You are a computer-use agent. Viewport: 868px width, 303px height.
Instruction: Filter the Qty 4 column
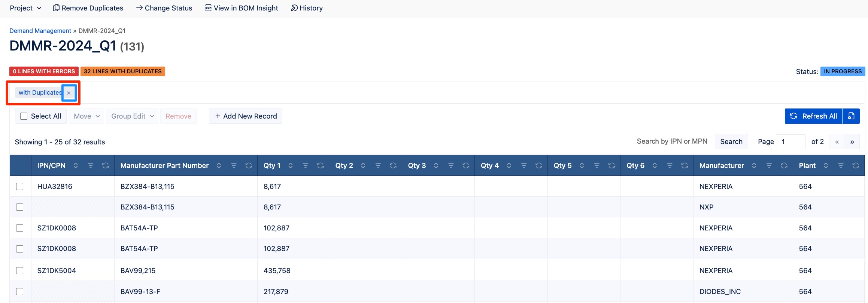point(524,165)
